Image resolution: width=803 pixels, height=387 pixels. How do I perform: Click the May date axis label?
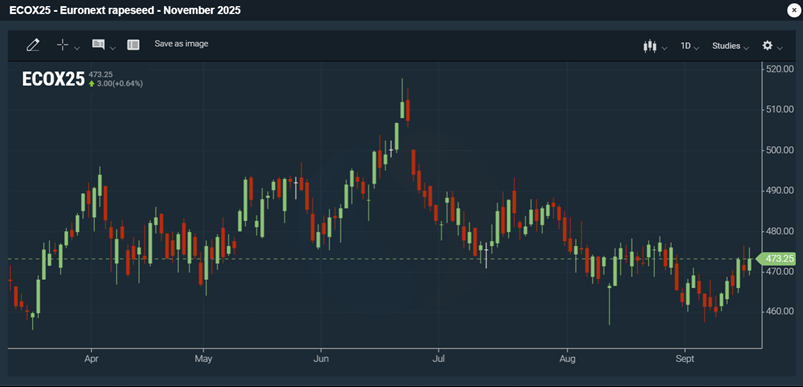click(203, 358)
